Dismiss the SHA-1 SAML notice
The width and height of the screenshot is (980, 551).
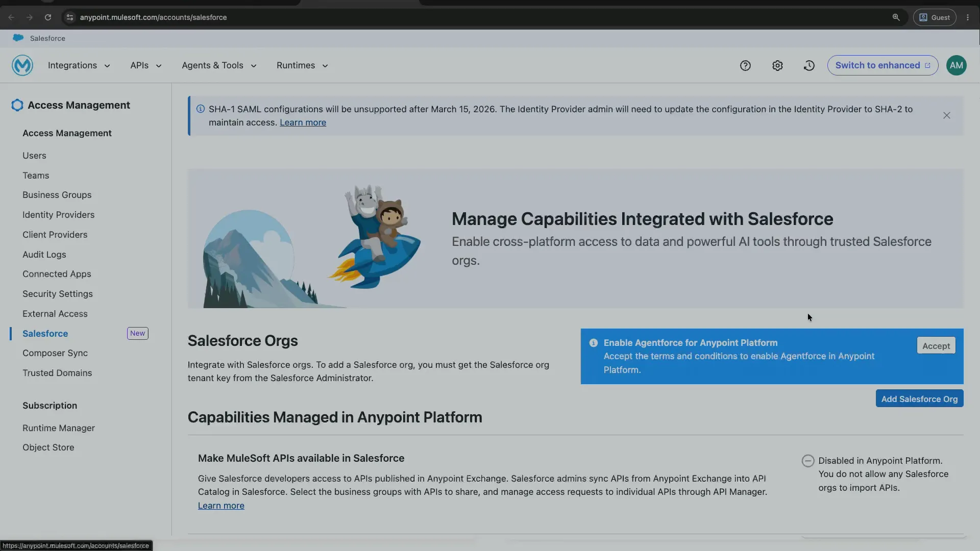[x=946, y=115]
